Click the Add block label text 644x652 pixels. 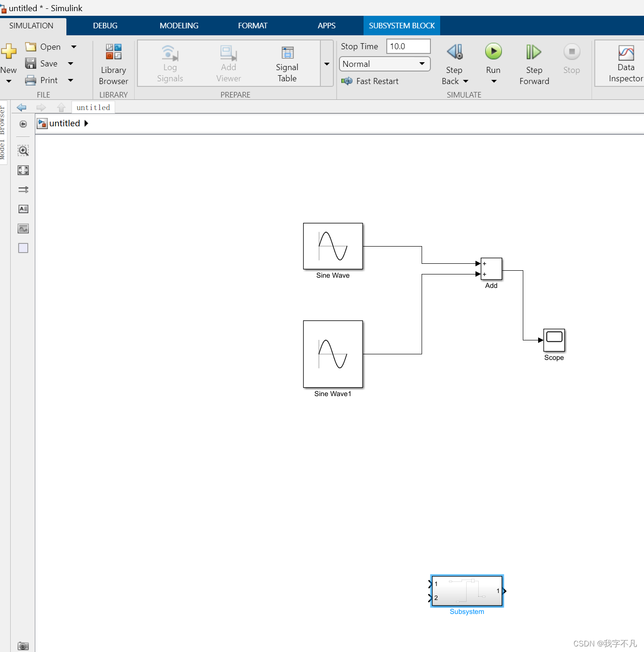(491, 286)
